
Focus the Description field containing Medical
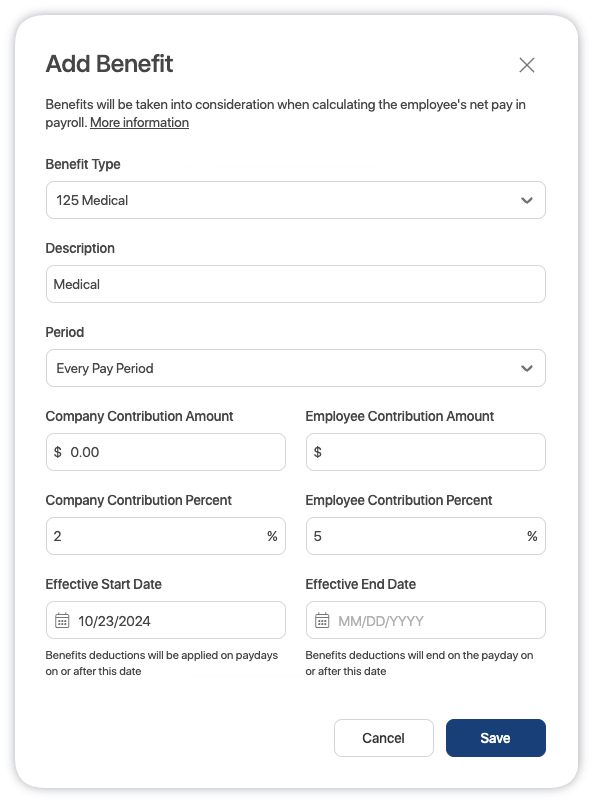[x=296, y=284]
